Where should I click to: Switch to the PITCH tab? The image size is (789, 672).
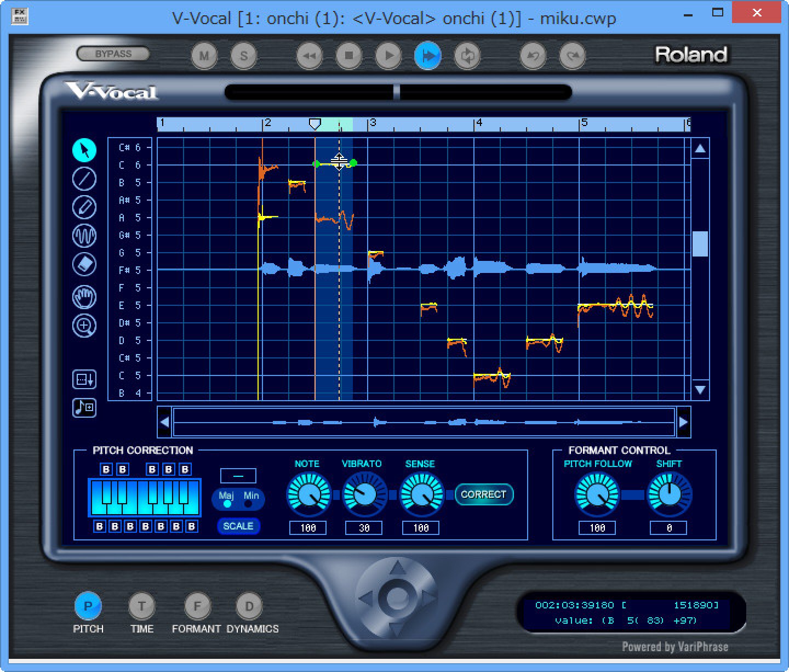pyautogui.click(x=88, y=606)
